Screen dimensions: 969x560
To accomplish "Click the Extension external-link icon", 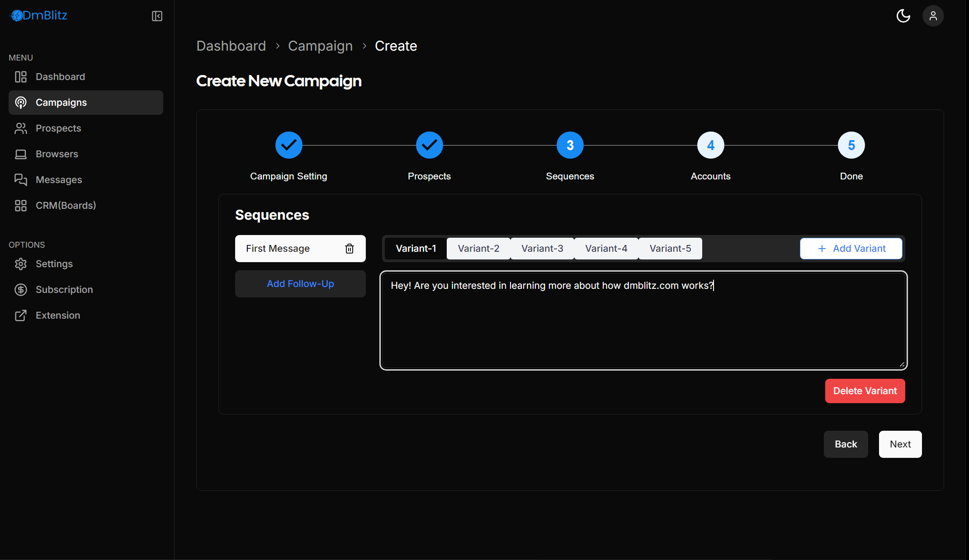I will 21,315.
